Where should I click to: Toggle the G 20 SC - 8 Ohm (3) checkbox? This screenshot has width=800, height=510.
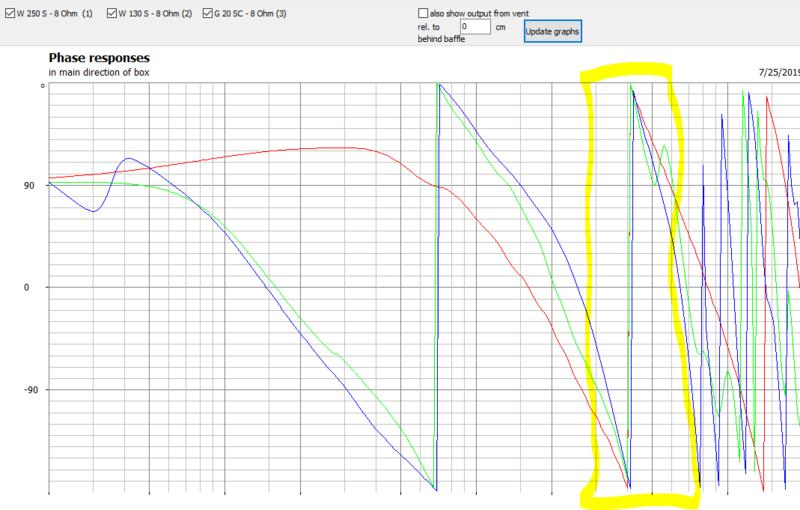(x=207, y=14)
